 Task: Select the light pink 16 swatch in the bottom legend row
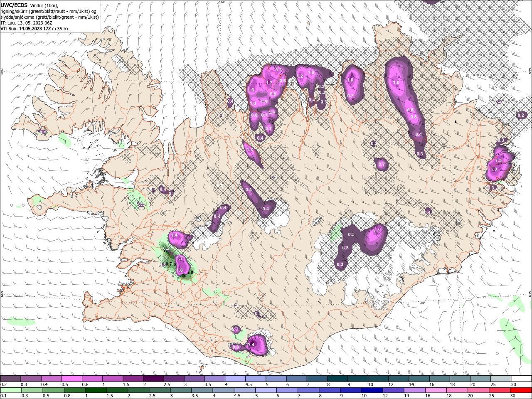pos(436,390)
